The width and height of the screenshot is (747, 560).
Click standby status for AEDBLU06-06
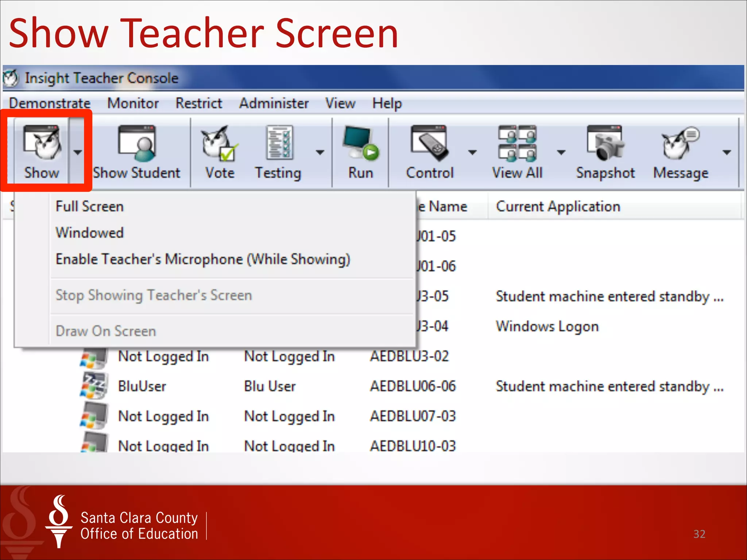(x=609, y=386)
